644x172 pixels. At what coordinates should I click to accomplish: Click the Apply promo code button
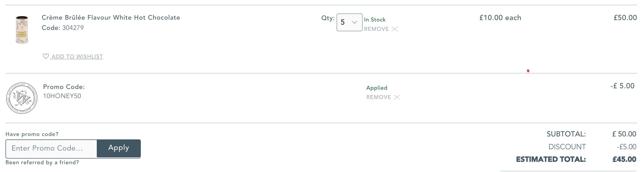click(x=119, y=149)
